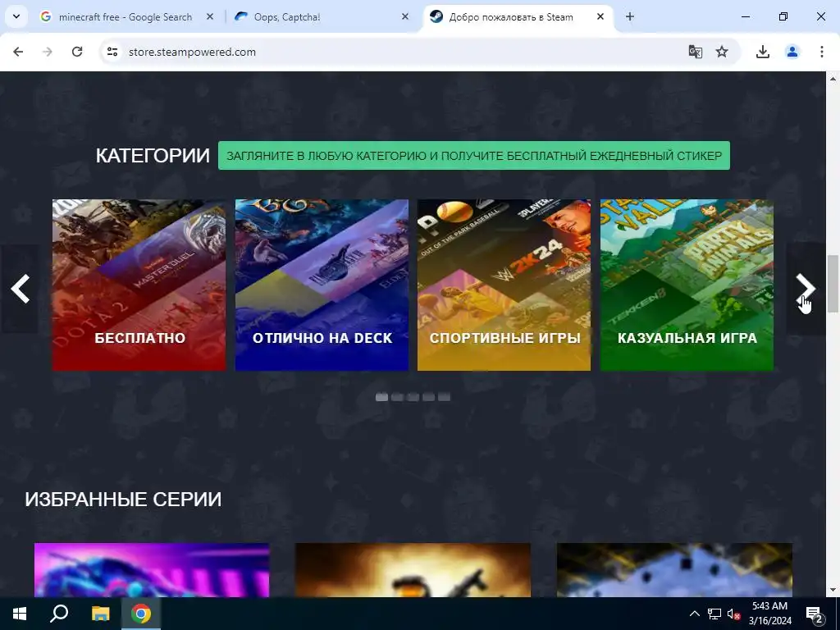Viewport: 840px width, 630px height.
Task: Open network status tray icon
Action: coord(714,614)
